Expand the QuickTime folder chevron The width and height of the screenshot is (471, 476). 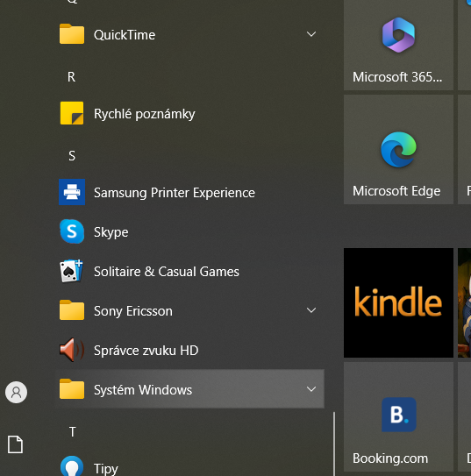pos(311,34)
